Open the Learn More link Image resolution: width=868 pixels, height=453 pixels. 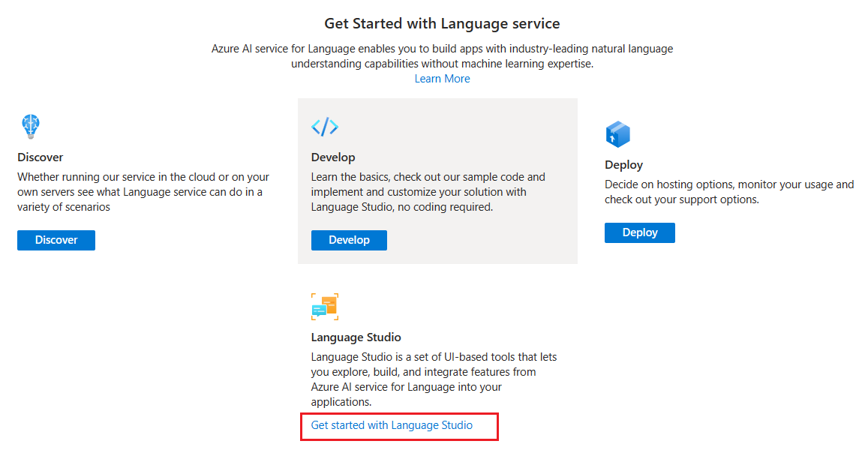pyautogui.click(x=442, y=78)
